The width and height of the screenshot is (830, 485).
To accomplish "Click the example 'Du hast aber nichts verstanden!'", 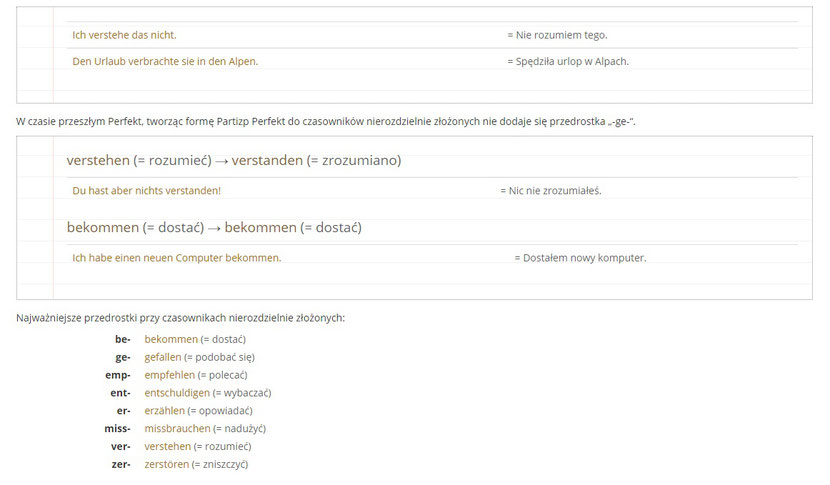I will (x=147, y=191).
